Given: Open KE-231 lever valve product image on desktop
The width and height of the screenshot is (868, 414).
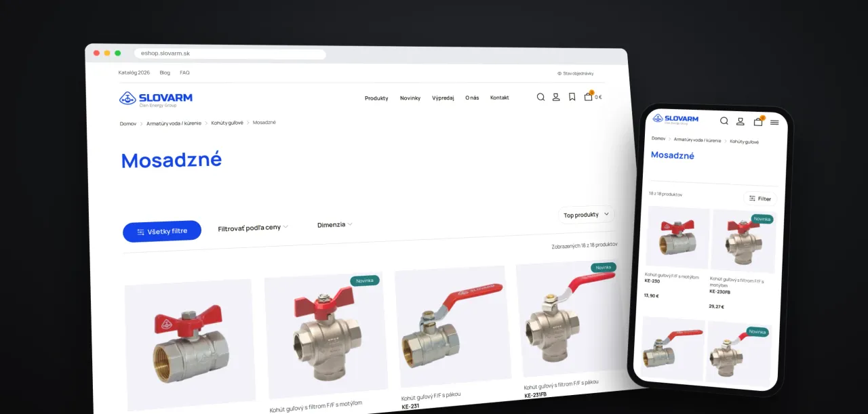Looking at the screenshot, I should 452,327.
